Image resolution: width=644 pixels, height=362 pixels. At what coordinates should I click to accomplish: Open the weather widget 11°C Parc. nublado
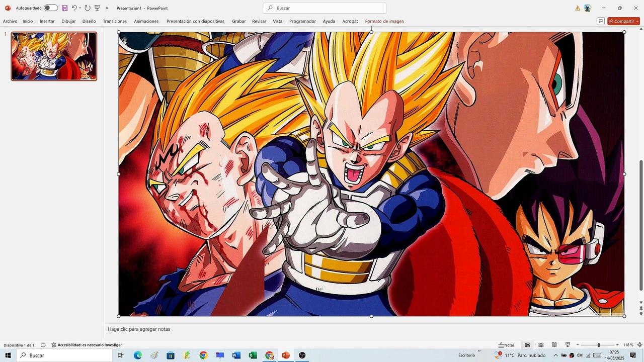point(521,355)
